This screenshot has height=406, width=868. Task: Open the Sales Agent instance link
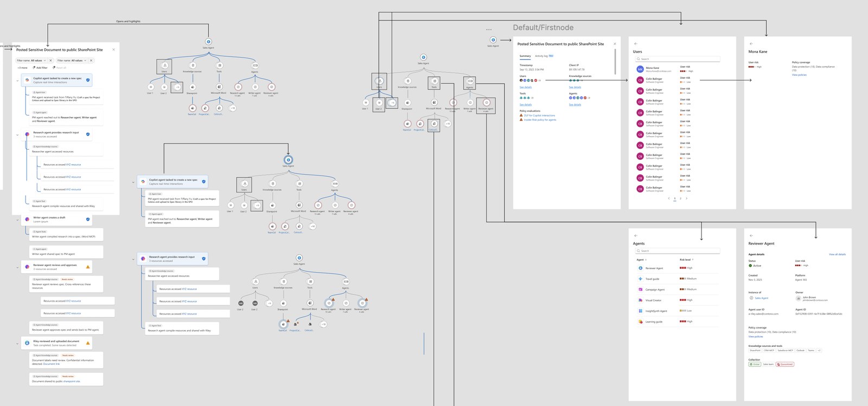[761, 298]
